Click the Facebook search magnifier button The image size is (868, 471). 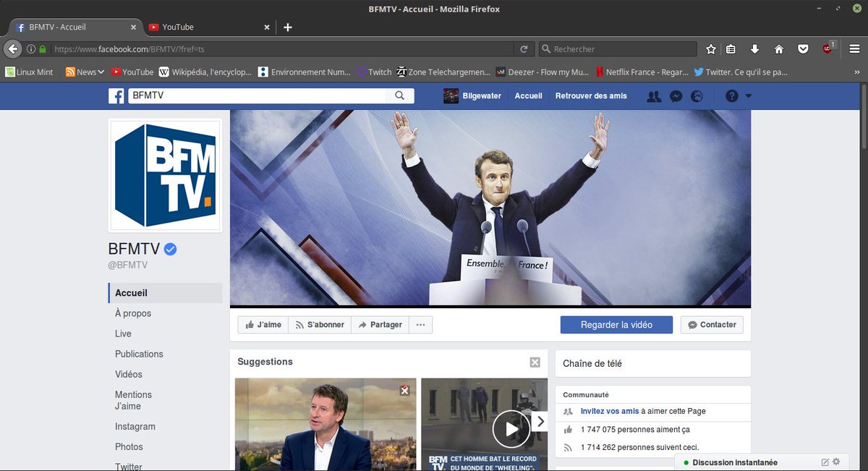[x=399, y=96]
